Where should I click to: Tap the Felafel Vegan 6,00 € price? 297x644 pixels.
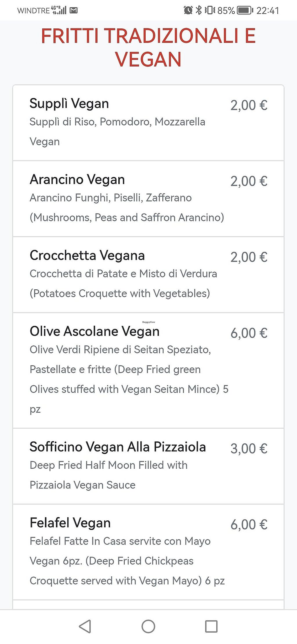point(249,525)
